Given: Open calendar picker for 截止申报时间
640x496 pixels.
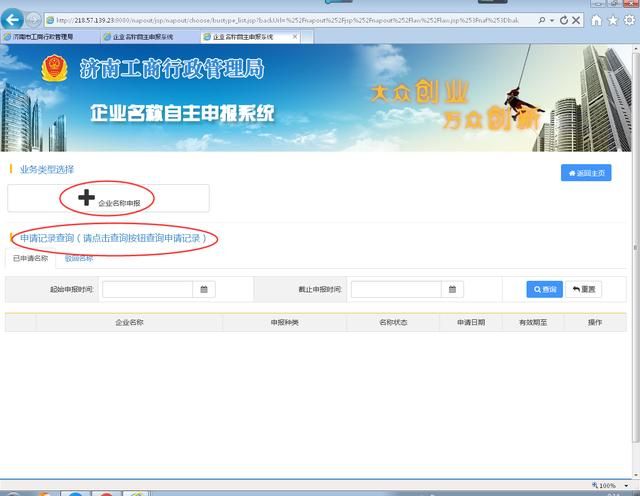Looking at the screenshot, I should point(452,289).
